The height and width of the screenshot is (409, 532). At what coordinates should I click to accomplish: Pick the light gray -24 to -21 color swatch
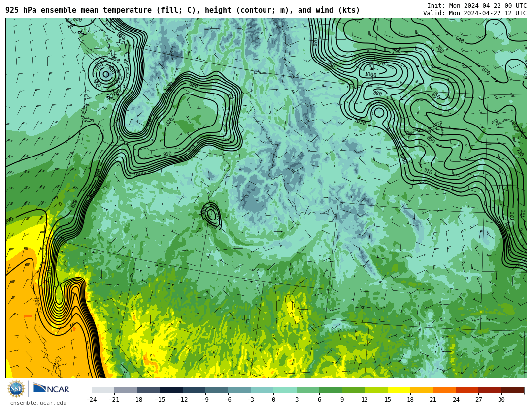(103, 390)
